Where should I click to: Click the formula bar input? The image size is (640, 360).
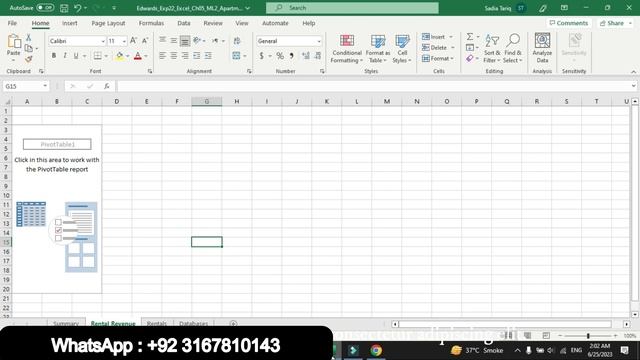click(x=373, y=86)
